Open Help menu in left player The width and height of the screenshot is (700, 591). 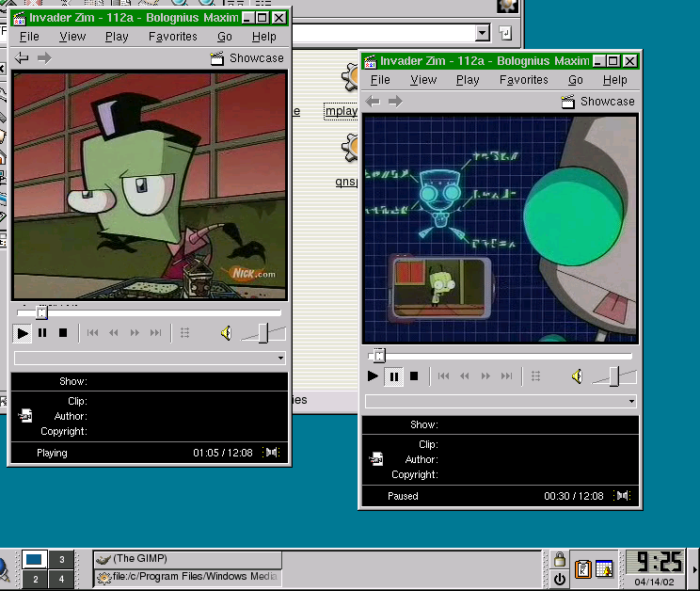click(x=263, y=37)
